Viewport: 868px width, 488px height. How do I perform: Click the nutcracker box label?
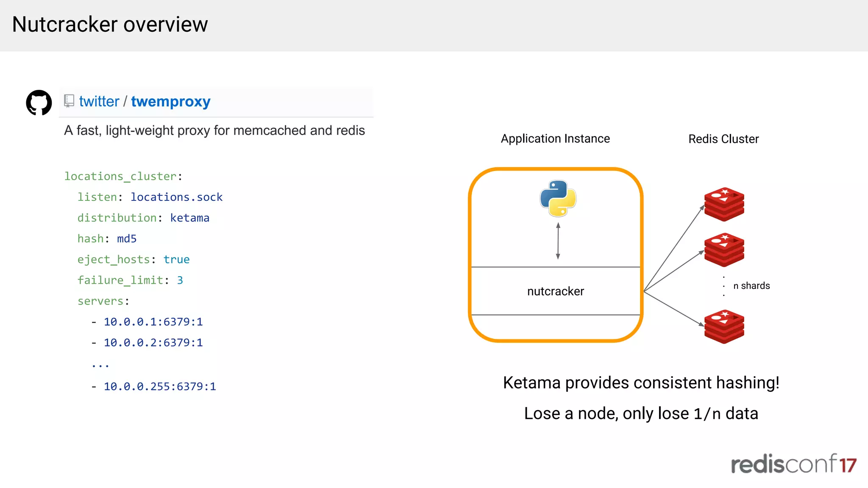coord(555,291)
